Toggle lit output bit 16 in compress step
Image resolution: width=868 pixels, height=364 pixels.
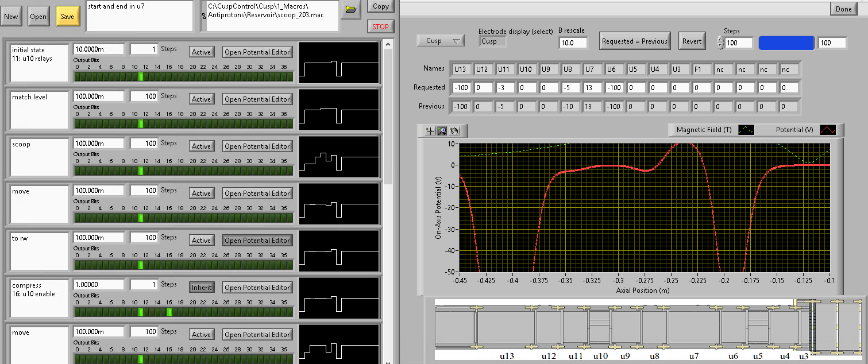pos(169,312)
